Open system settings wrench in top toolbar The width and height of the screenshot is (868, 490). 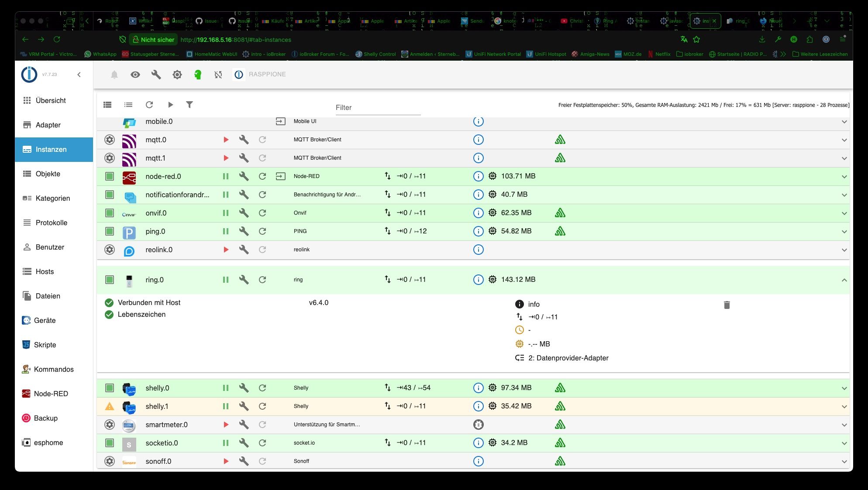(156, 75)
